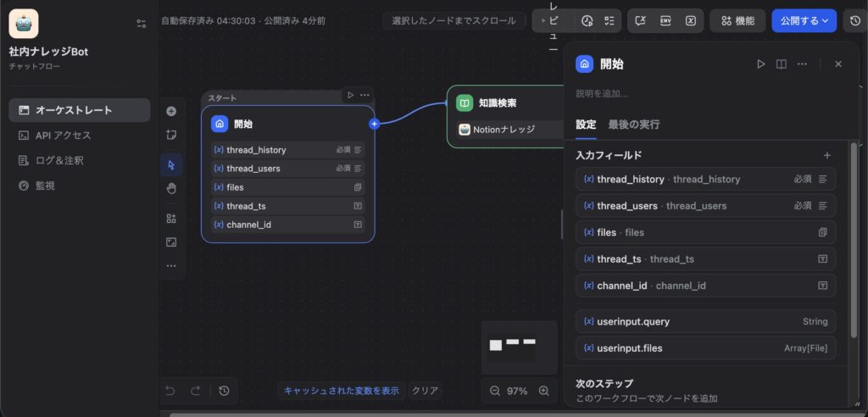868x417 pixels.
Task: Switch to the hand pan tool
Action: pyautogui.click(x=171, y=188)
